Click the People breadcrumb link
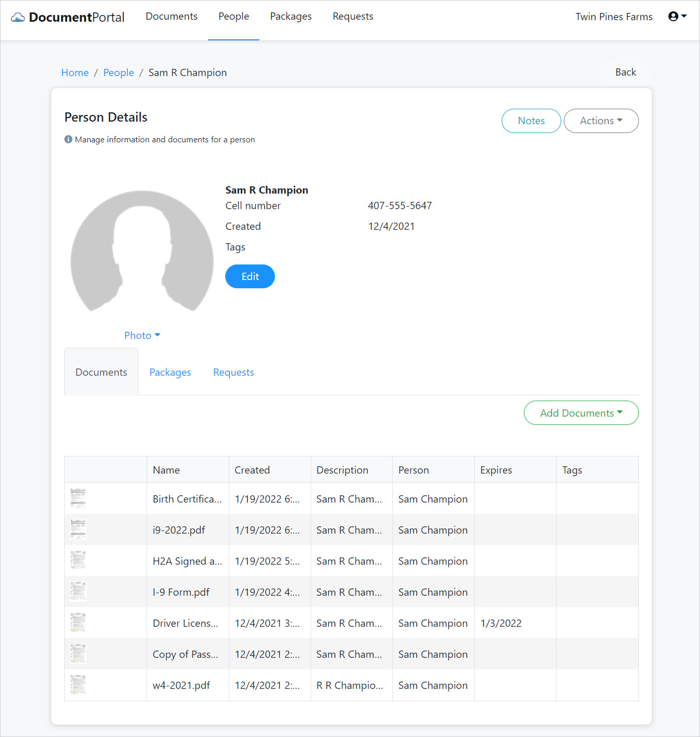 click(x=119, y=72)
